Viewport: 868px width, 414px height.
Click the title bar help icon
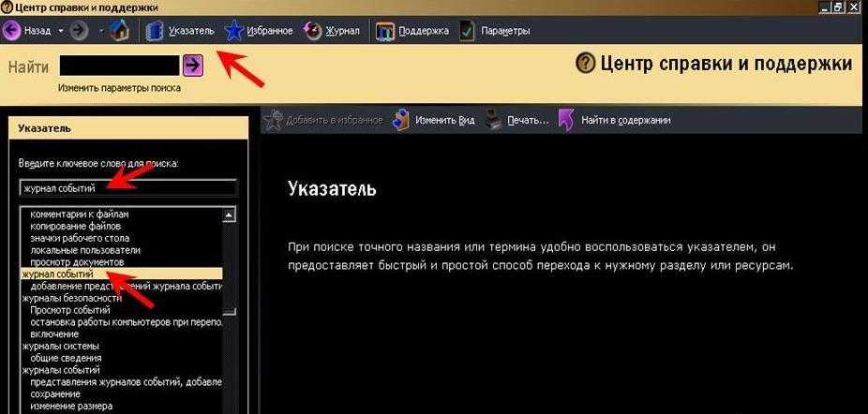6,7
